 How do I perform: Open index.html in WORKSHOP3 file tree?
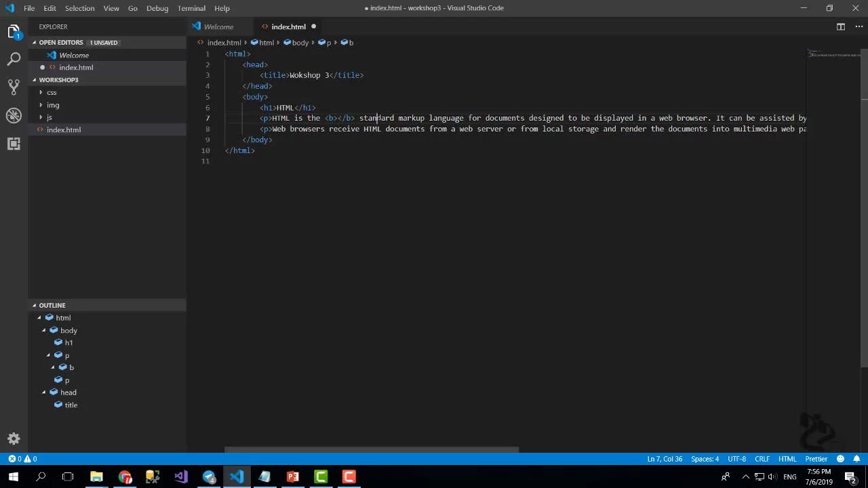107,129
